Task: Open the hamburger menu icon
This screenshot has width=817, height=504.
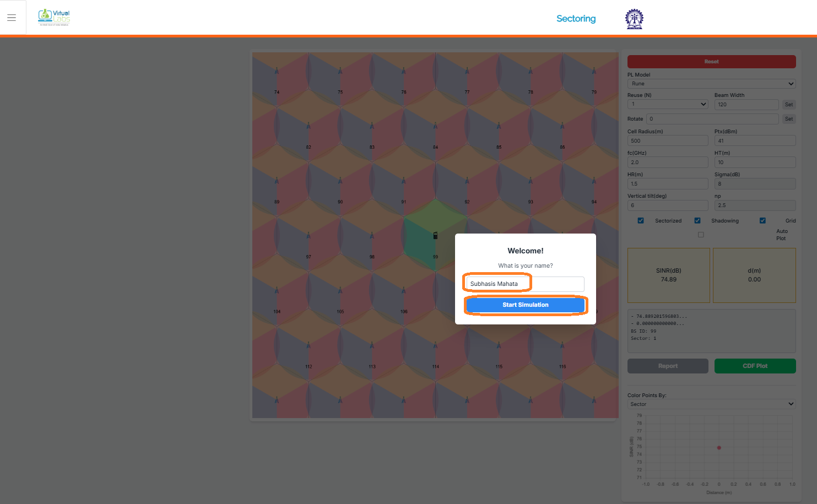Action: click(12, 18)
